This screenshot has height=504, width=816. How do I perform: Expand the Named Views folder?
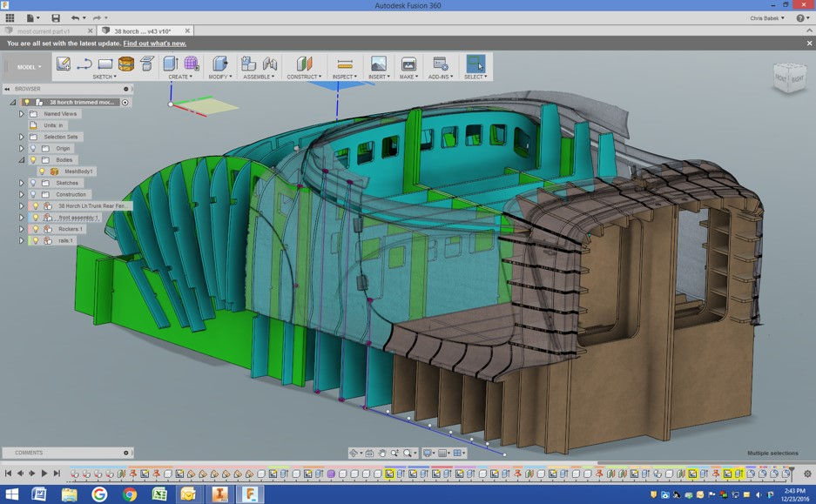pyautogui.click(x=22, y=113)
